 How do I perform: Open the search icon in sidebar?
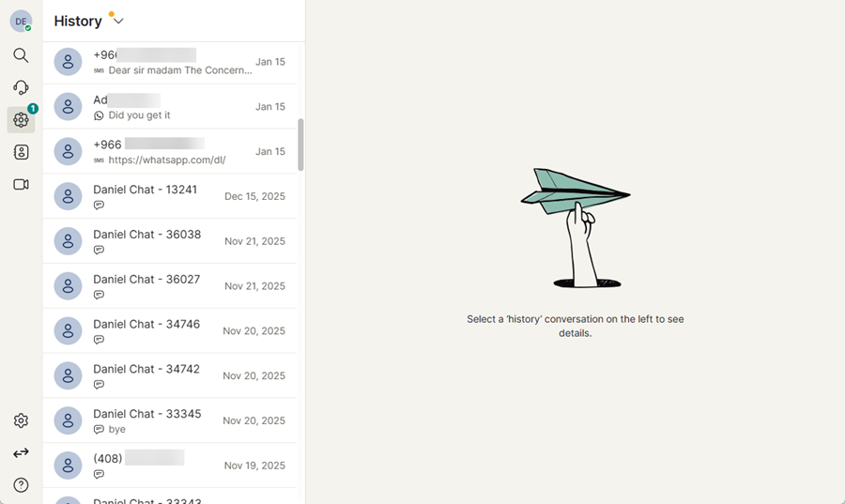21,55
